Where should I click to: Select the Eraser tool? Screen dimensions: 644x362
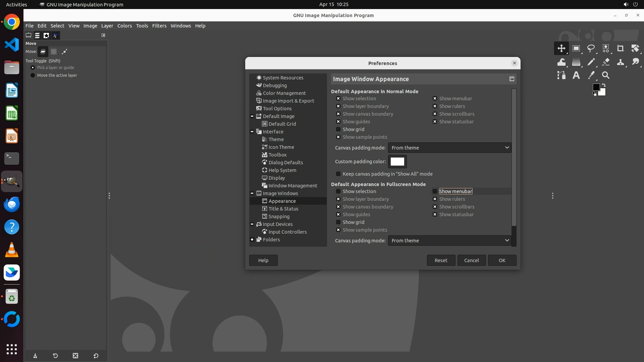pyautogui.click(x=606, y=62)
